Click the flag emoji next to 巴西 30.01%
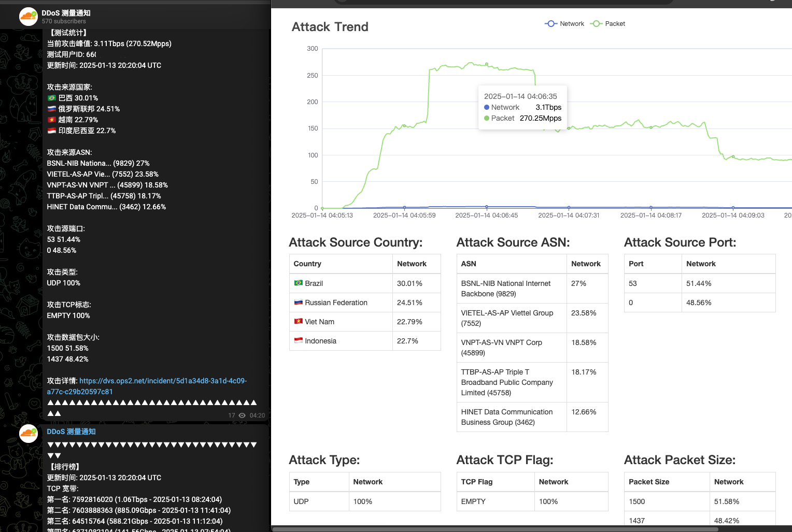Image resolution: width=792 pixels, height=532 pixels. [x=52, y=98]
